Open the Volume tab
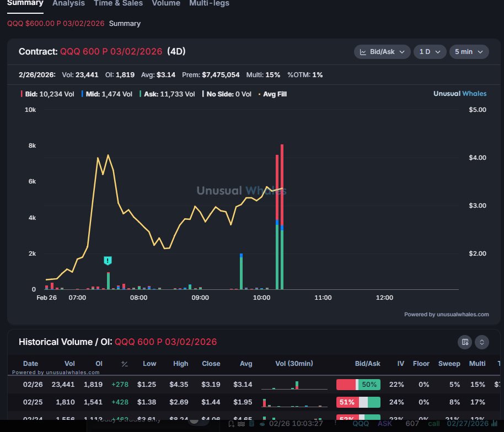The width and height of the screenshot is (504, 432). coord(166,3)
